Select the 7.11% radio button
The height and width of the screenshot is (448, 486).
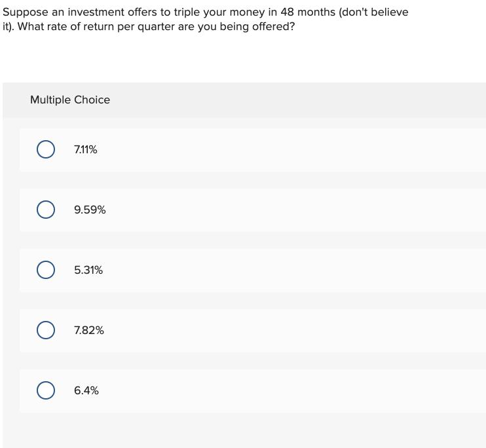pyautogui.click(x=46, y=149)
